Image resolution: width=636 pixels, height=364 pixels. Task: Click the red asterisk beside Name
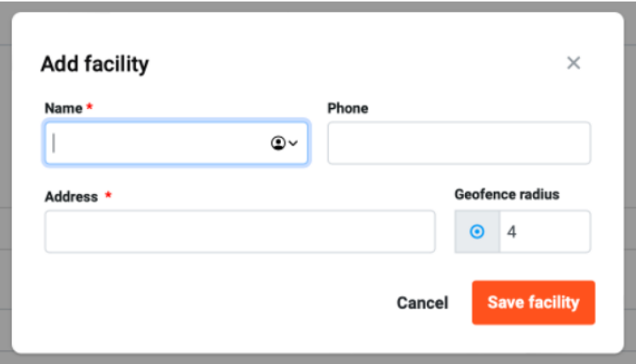point(89,106)
